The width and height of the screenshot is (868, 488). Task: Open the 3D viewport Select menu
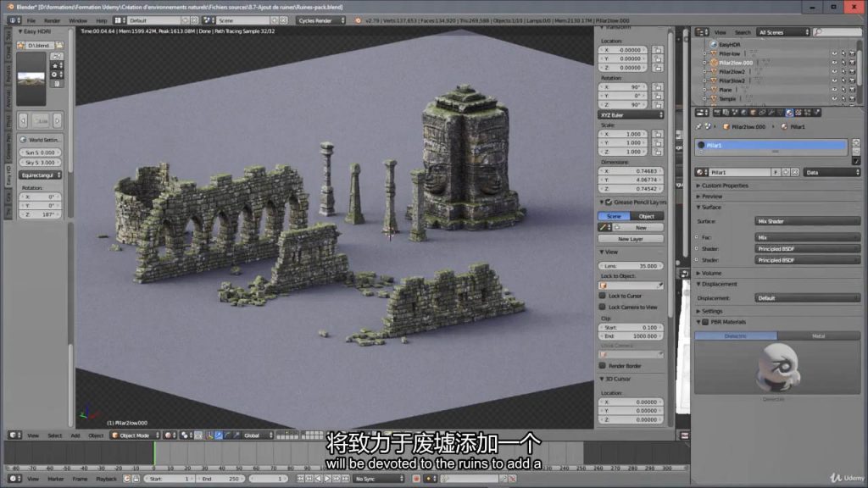coord(54,435)
